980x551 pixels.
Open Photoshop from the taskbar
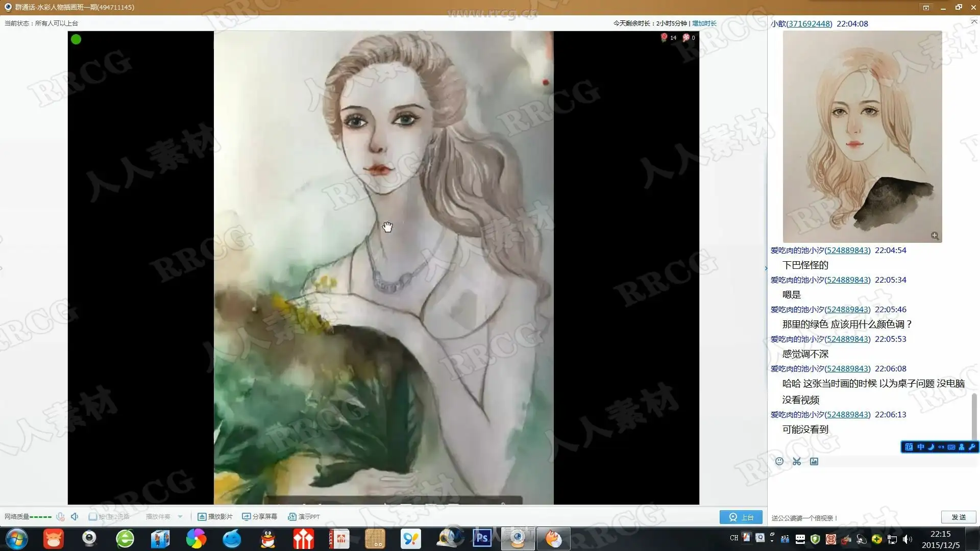point(482,538)
